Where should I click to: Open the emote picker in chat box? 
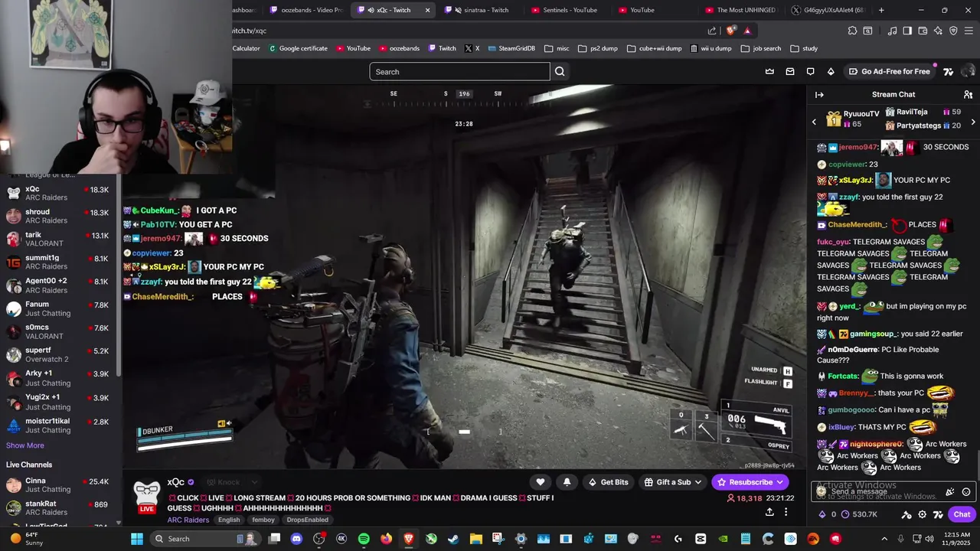pyautogui.click(x=966, y=491)
